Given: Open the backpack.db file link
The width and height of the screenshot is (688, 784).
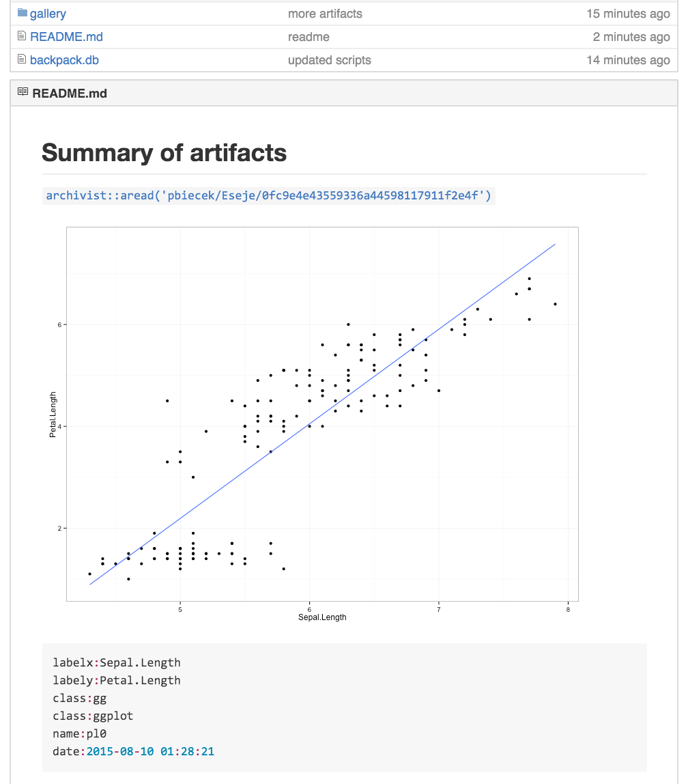Looking at the screenshot, I should click(64, 60).
